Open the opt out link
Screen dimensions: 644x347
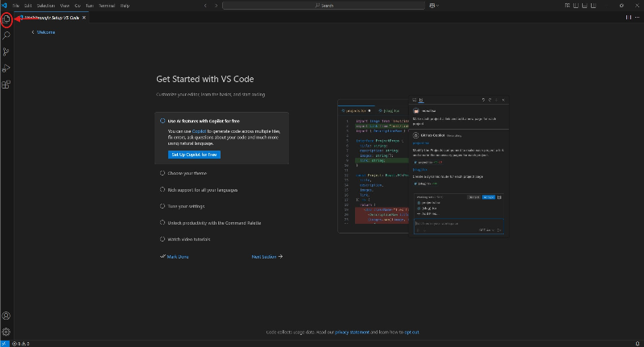[411, 333]
